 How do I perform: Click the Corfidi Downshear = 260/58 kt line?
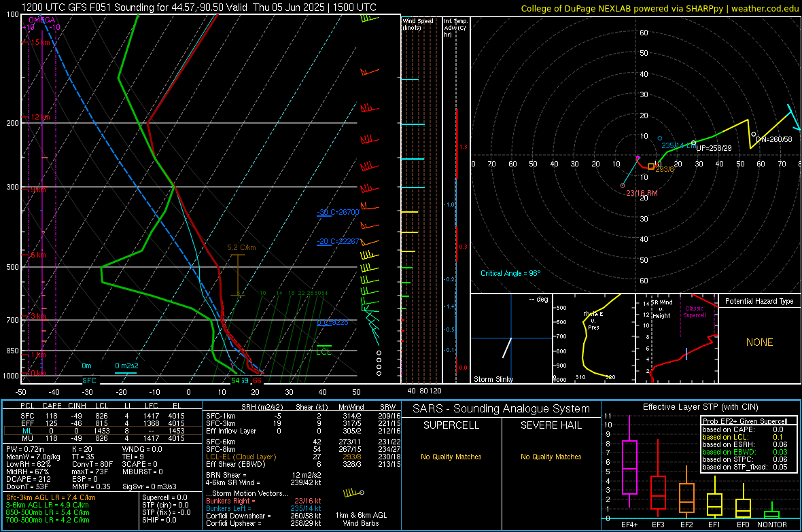[264, 516]
